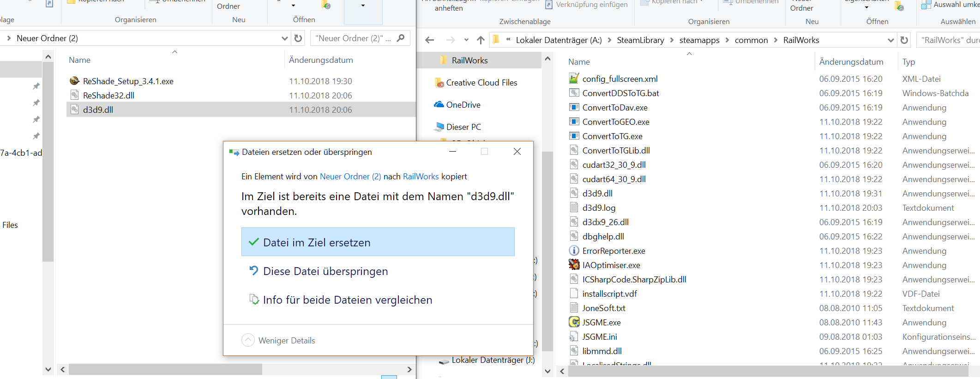Open the Neuer Ordner (2) link in dialog
Image resolution: width=980 pixels, height=379 pixels.
(x=350, y=177)
